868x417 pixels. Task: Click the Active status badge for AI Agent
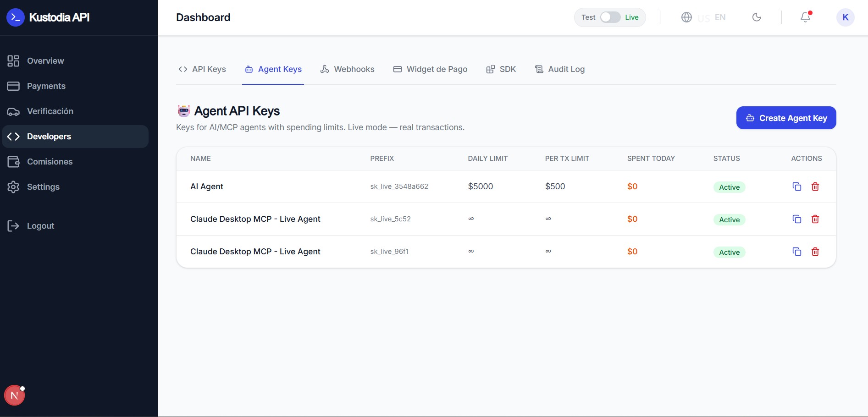(x=729, y=187)
